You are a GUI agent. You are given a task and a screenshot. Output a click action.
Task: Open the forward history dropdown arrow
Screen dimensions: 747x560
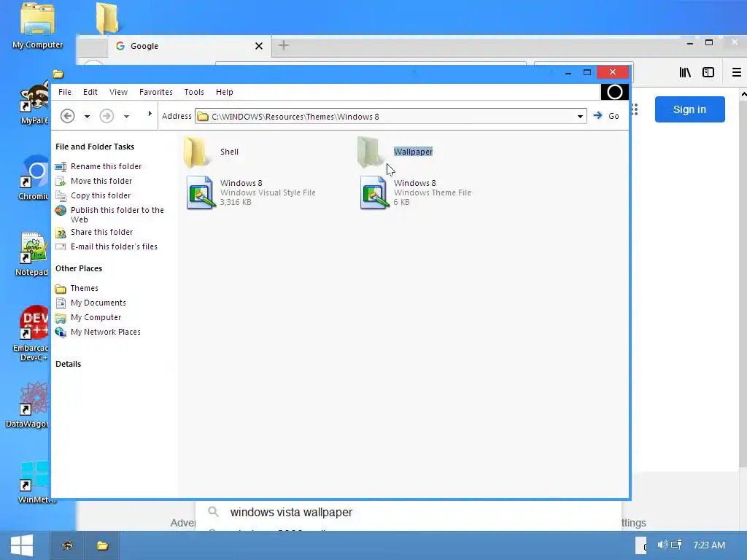coord(126,116)
